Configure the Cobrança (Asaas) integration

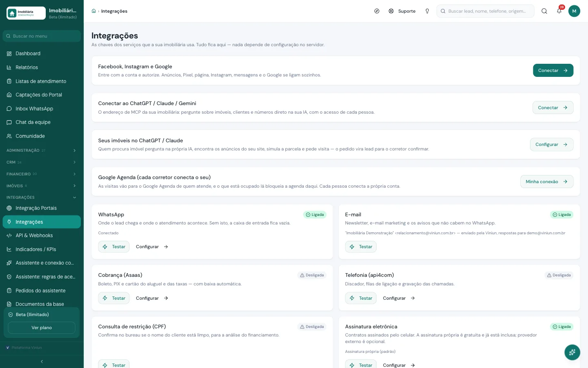tap(152, 298)
